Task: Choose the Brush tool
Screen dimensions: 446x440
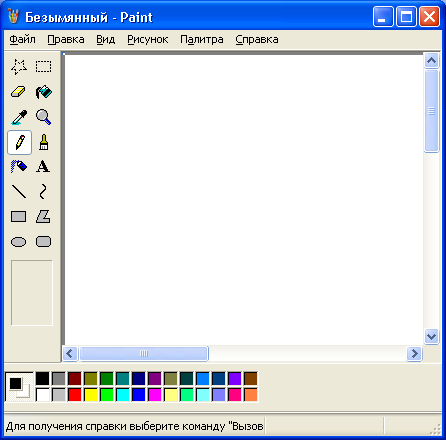Action: [x=44, y=142]
